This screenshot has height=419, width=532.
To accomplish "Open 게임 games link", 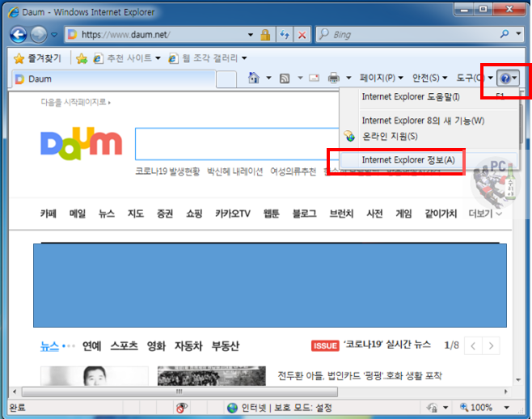I will pyautogui.click(x=403, y=214).
